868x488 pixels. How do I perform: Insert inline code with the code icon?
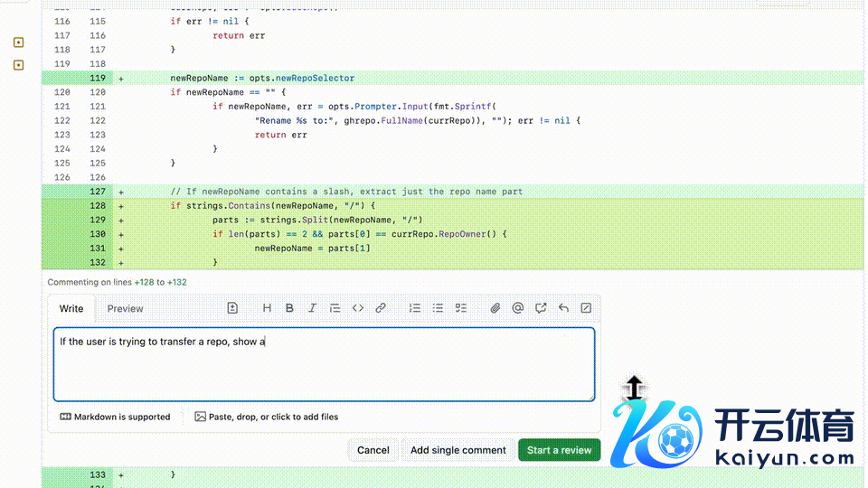[x=358, y=308]
